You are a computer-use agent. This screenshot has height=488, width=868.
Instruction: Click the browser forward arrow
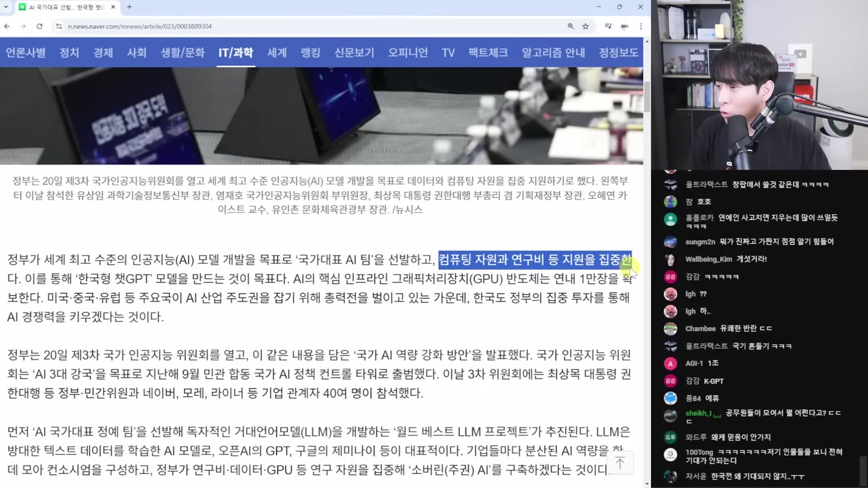click(x=23, y=26)
